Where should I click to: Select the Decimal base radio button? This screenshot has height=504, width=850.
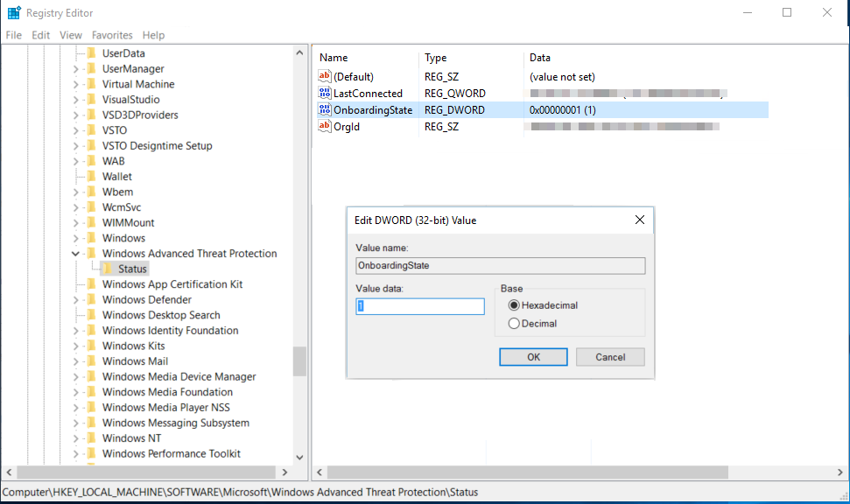[x=514, y=324]
